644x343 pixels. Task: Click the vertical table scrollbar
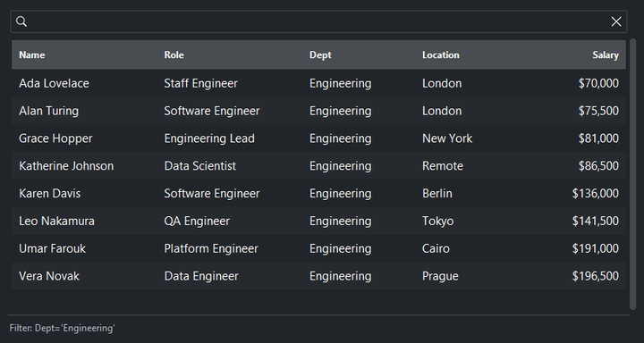pos(632,174)
